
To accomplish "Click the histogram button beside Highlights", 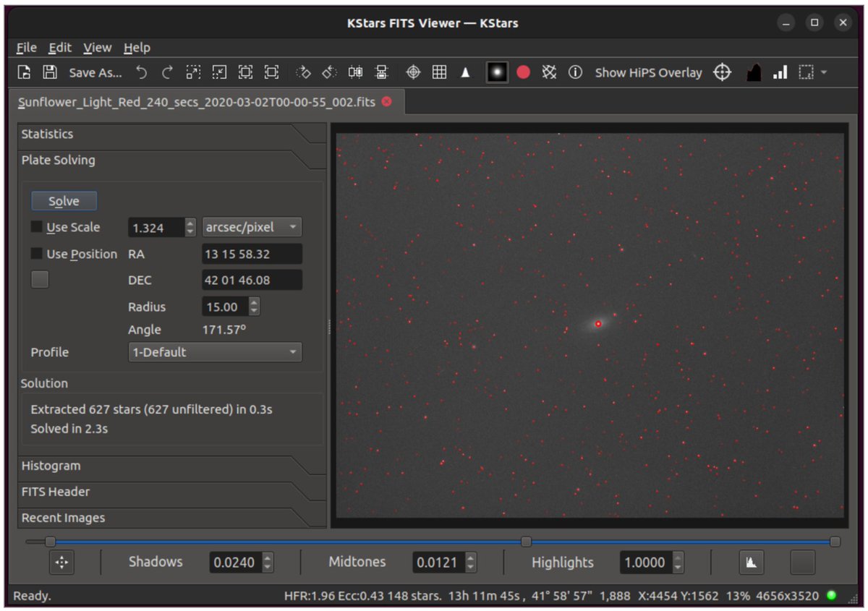I will click(x=751, y=562).
